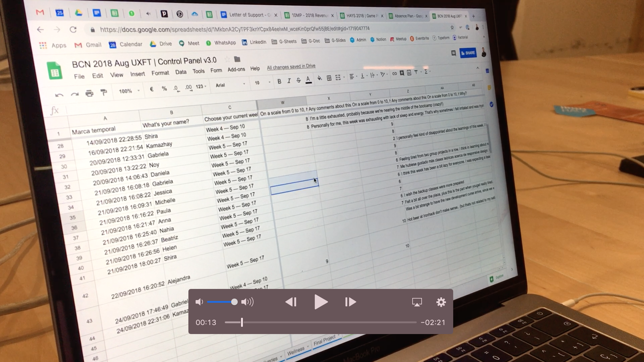This screenshot has height=362, width=644.
Task: Open the Arial font dropdown
Action: [x=230, y=85]
